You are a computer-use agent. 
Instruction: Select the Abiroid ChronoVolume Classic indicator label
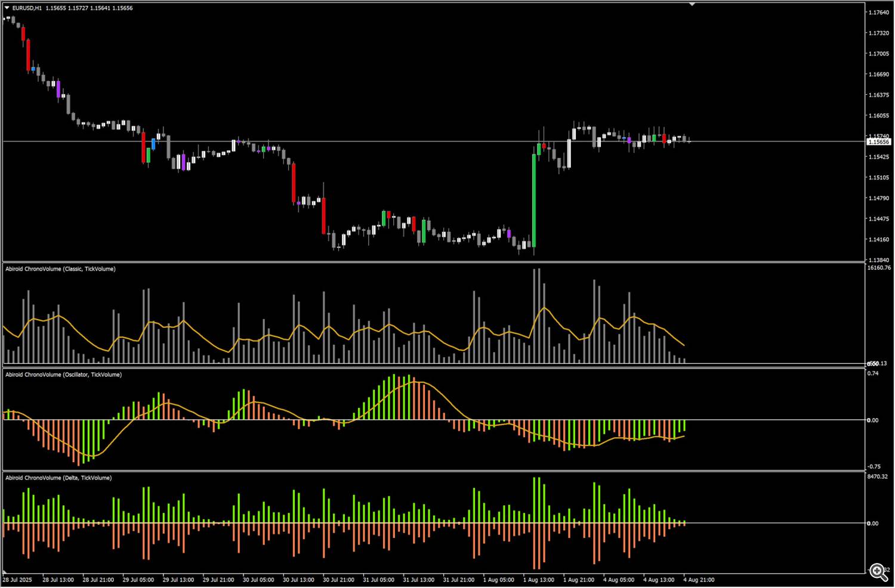click(x=60, y=269)
